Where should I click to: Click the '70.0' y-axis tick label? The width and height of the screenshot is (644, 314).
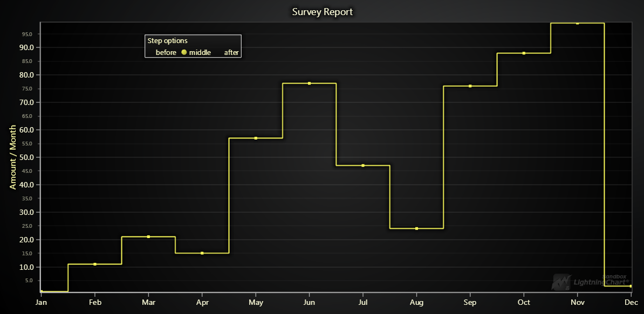click(x=26, y=102)
